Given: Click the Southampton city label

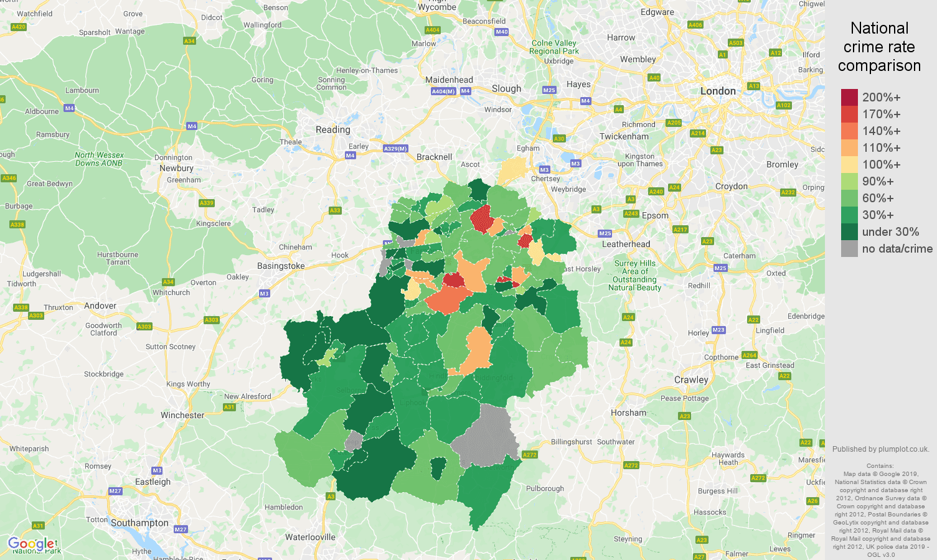Looking at the screenshot, I should pos(139,523).
